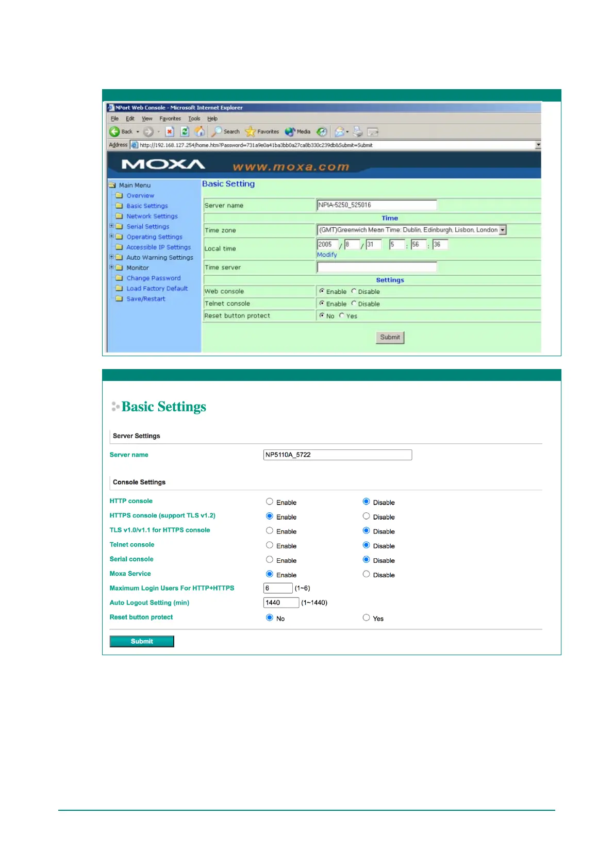614x868 pixels.
Task: Open the Favorites menu in menu bar
Action: click(x=170, y=119)
